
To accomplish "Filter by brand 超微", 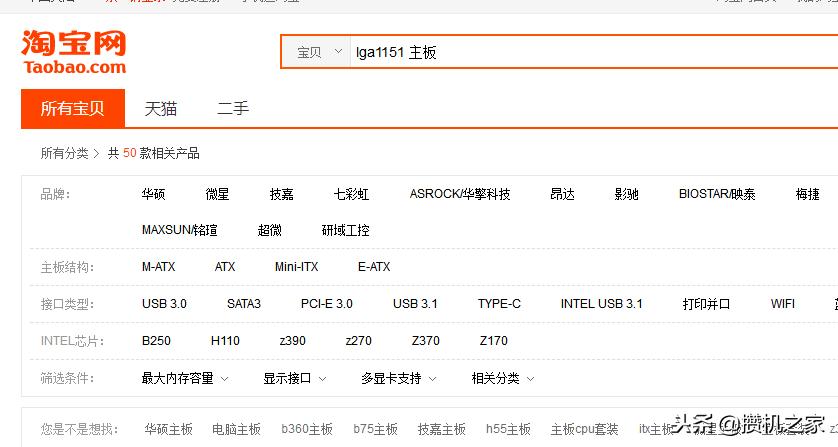I will [x=269, y=230].
